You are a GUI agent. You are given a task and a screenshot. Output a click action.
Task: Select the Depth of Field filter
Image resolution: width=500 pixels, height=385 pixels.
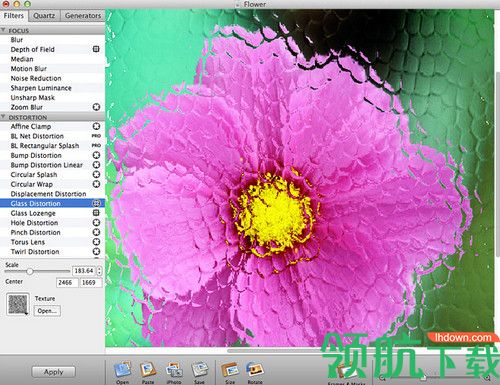(x=52, y=49)
